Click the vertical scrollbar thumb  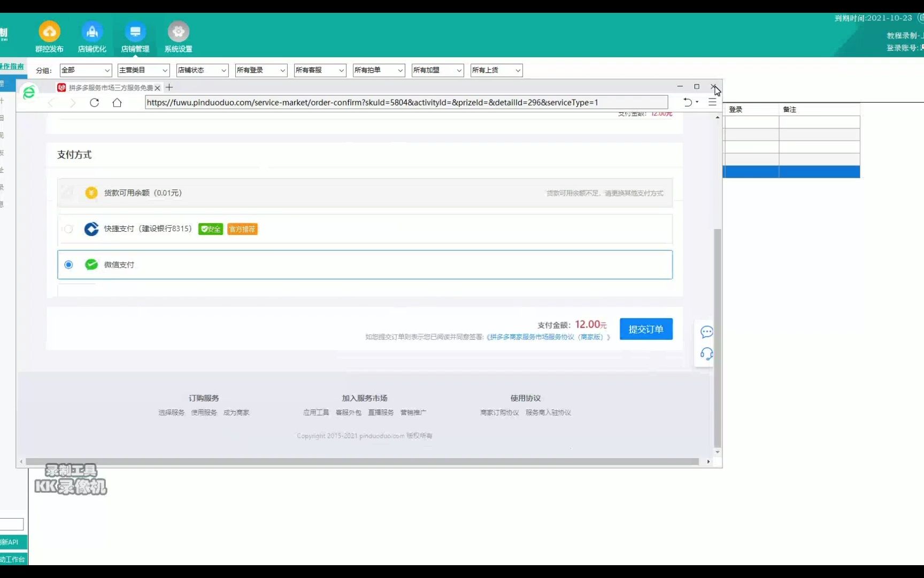pos(718,338)
